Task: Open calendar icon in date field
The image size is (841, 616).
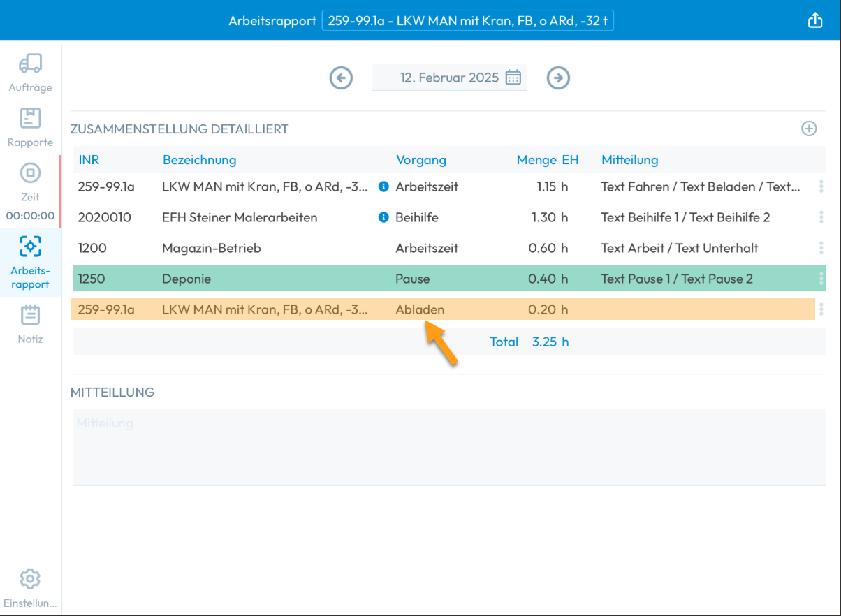Action: [x=513, y=78]
